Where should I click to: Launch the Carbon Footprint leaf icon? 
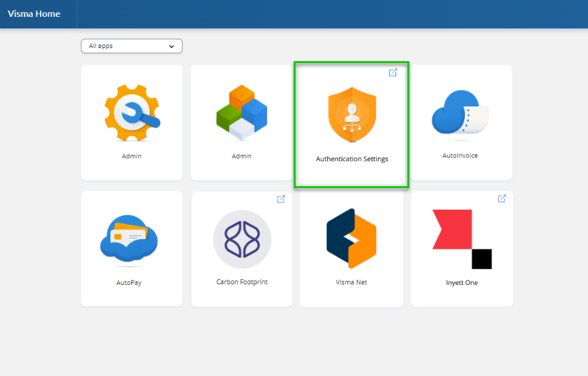tap(242, 239)
